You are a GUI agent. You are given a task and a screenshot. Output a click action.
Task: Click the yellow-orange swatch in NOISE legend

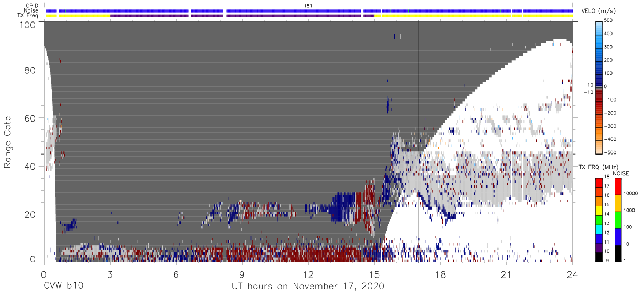tap(619, 203)
